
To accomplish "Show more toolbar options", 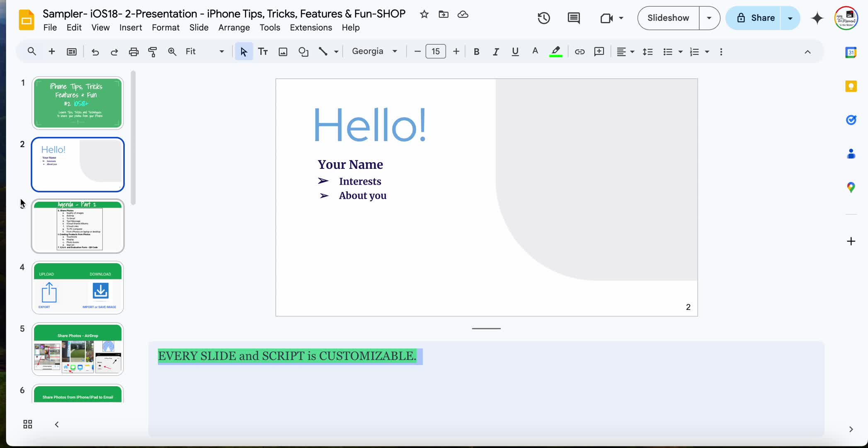I will (x=721, y=51).
